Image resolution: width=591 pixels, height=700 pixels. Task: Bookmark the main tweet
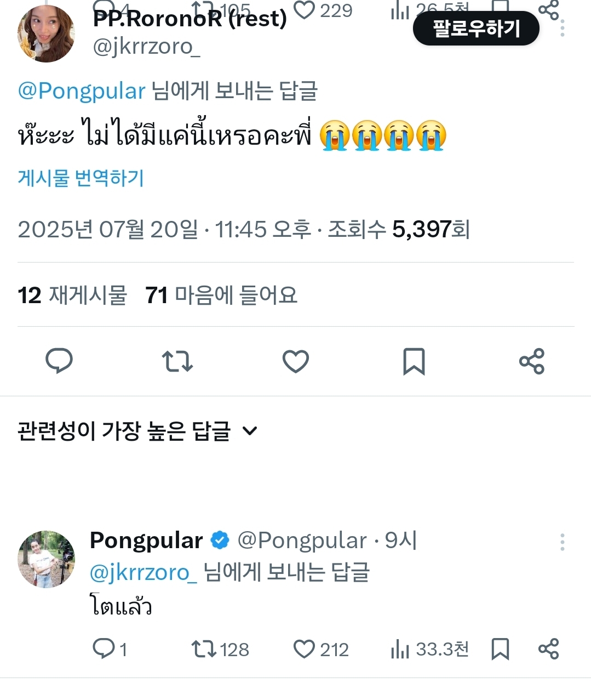[414, 361]
